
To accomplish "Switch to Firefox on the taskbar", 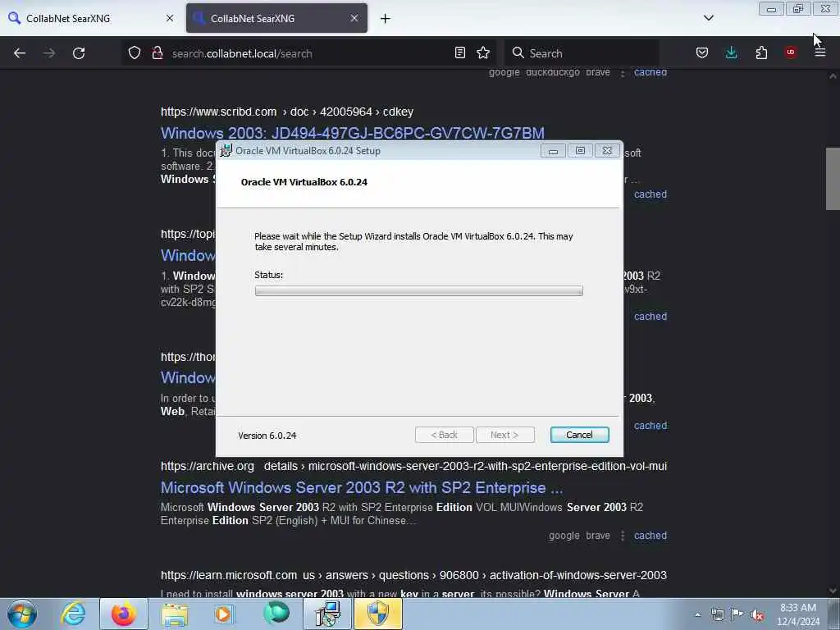I will (124, 614).
